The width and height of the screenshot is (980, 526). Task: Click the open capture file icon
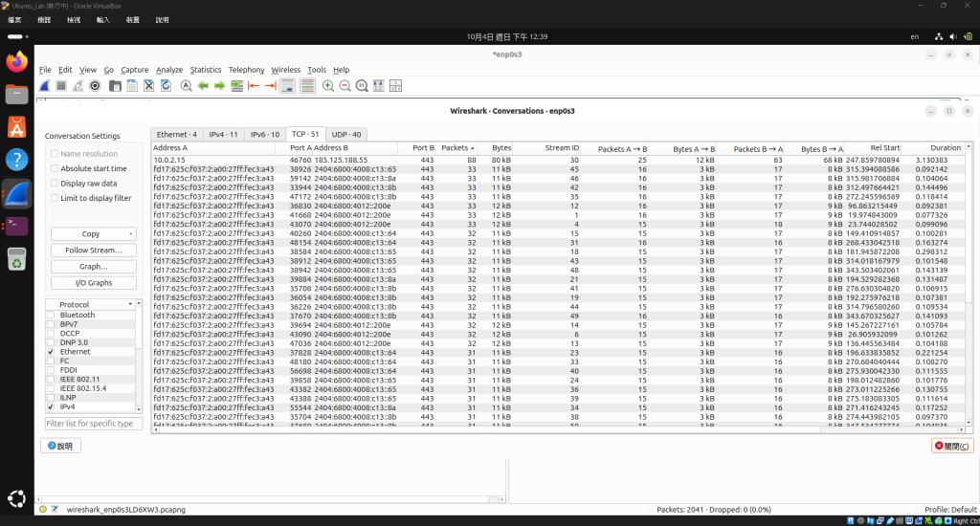[115, 85]
